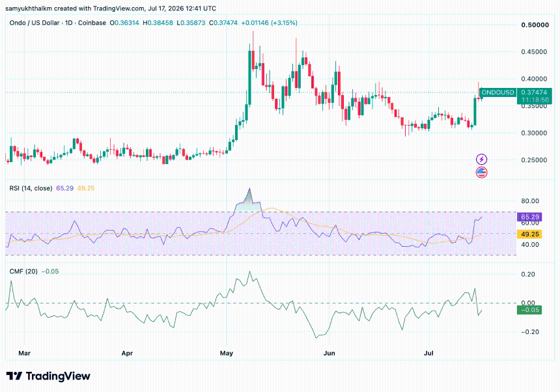Select the CMF (20) indicator label
This screenshot has width=560, height=392.
(x=23, y=272)
